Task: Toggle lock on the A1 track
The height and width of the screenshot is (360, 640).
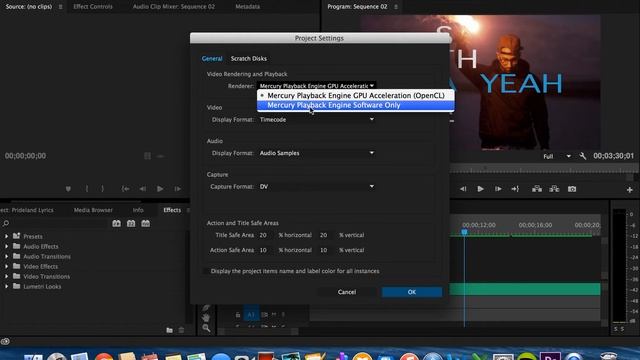Action: click(x=238, y=315)
